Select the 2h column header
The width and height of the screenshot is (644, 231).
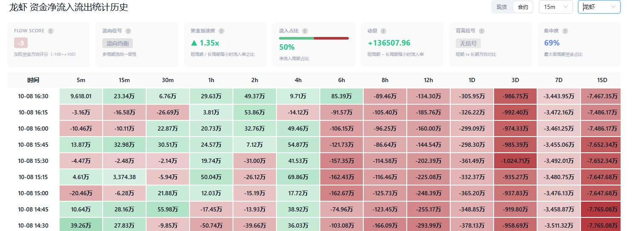255,80
